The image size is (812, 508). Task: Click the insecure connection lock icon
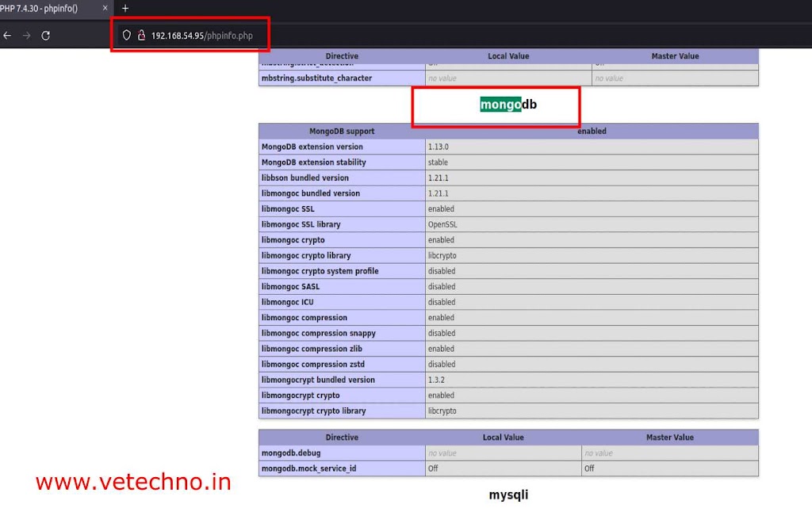[x=141, y=36]
